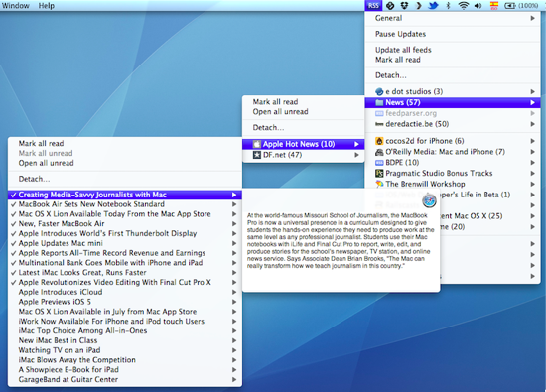Open Final Cut Pro X article entry
The image size is (546, 392).
pos(125,282)
